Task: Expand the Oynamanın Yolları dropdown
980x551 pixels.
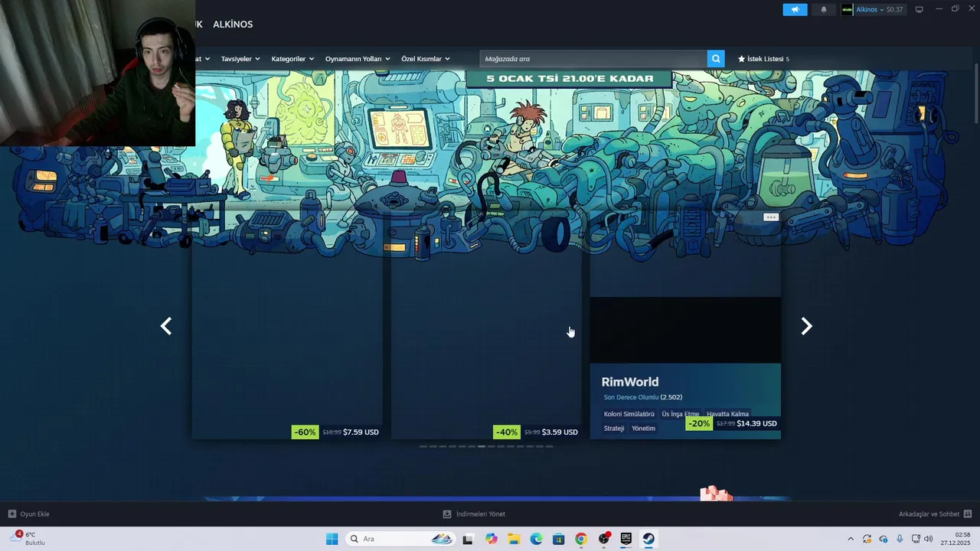Action: click(x=358, y=59)
